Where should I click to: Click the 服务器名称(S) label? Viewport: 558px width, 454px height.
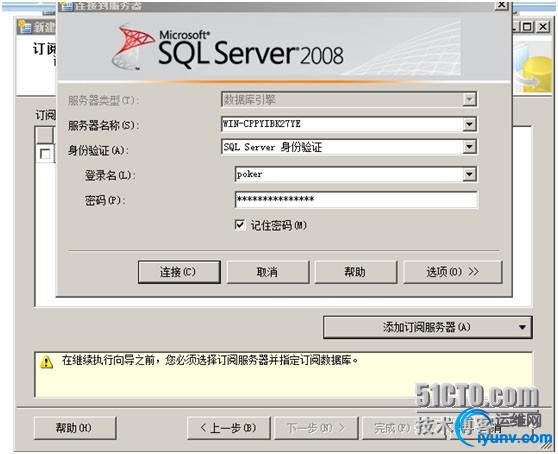pyautogui.click(x=103, y=125)
